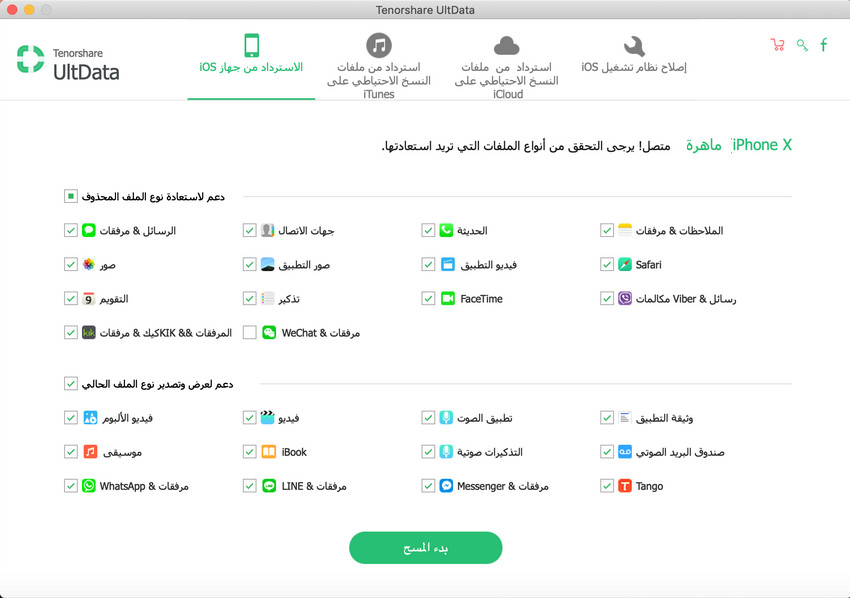Click the Album Video icon
The width and height of the screenshot is (850, 598).
(91, 418)
